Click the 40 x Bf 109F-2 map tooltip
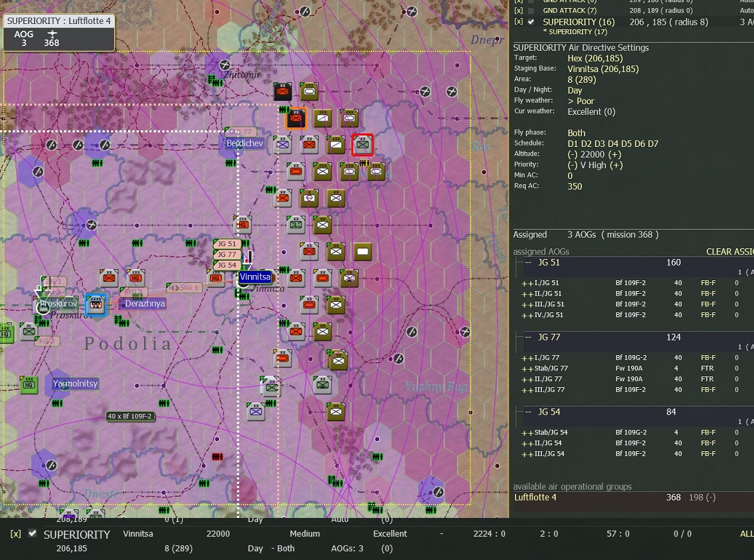 point(130,416)
